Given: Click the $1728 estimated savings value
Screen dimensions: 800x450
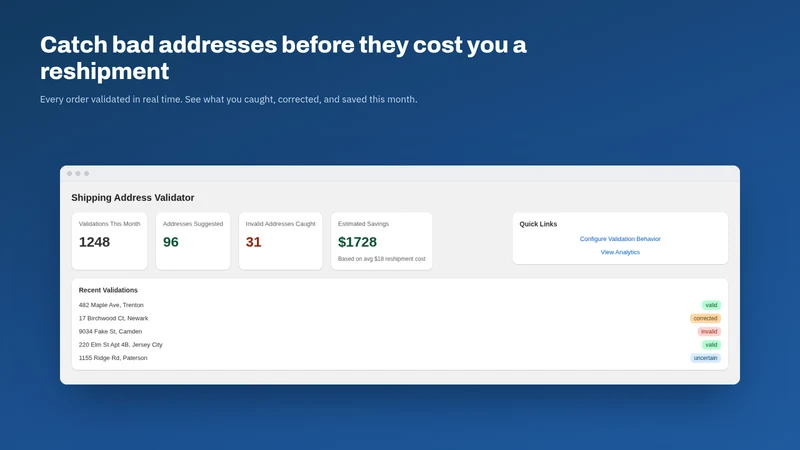Looking at the screenshot, I should [357, 242].
